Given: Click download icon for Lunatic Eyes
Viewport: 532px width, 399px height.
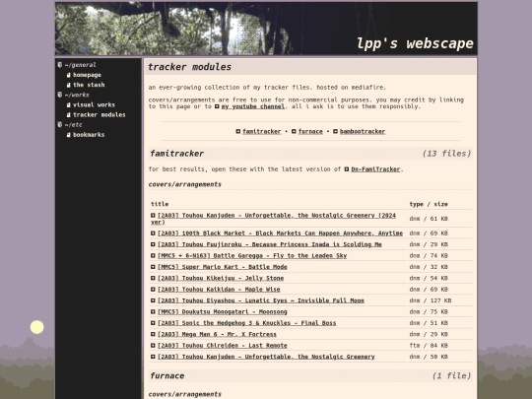Looking at the screenshot, I should 153,300.
